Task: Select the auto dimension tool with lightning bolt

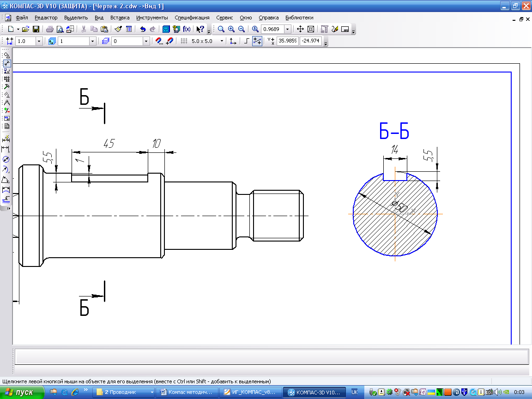Action: click(x=6, y=139)
